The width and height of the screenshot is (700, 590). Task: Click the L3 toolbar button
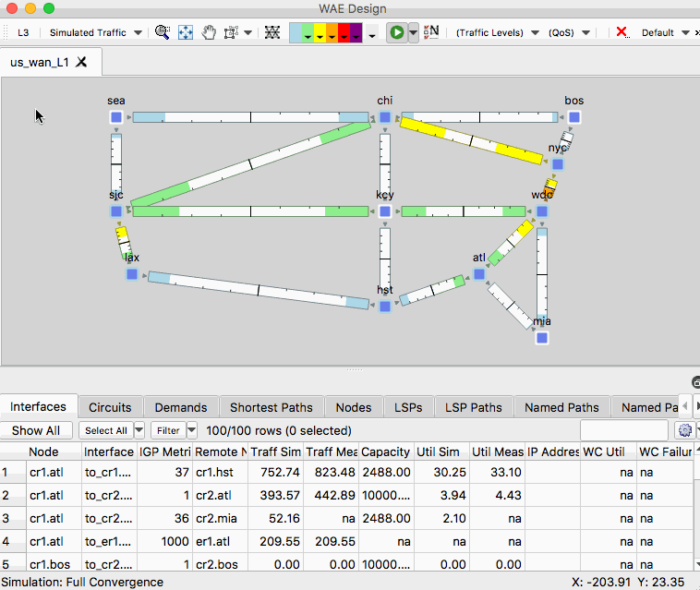click(x=23, y=32)
